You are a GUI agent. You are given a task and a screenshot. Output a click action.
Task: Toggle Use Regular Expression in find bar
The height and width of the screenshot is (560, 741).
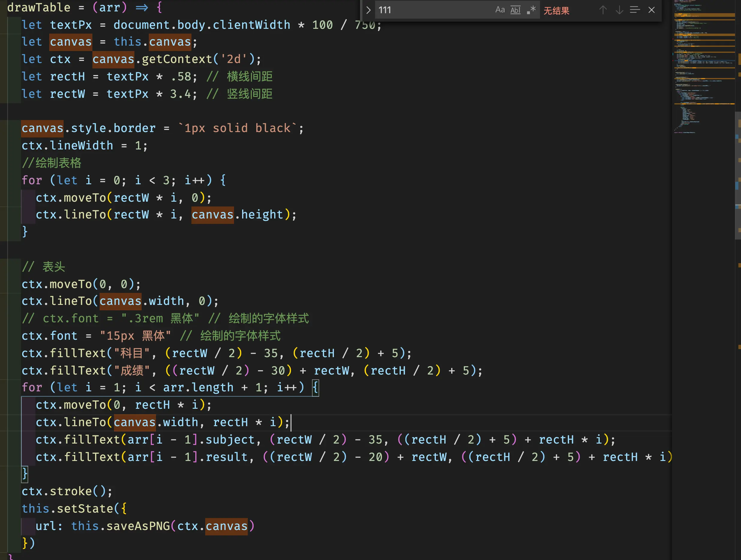[x=531, y=10]
